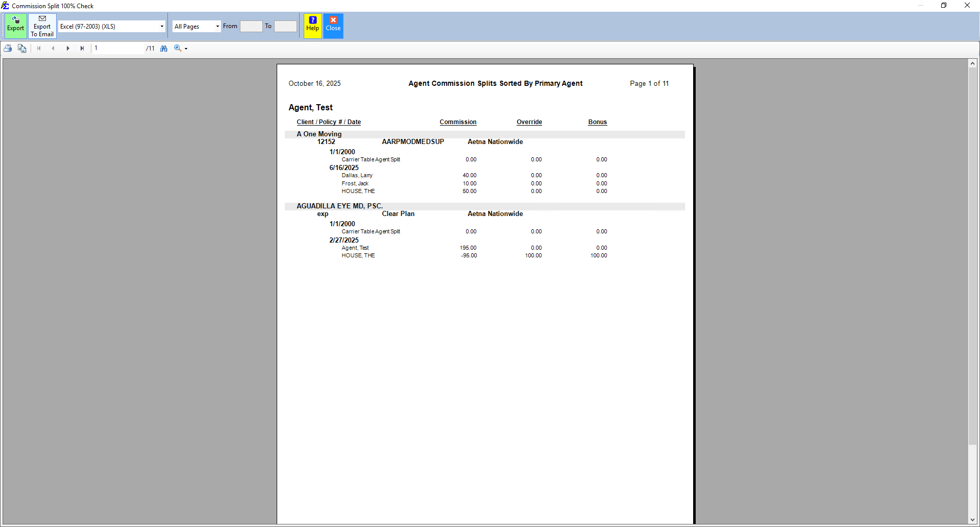
Task: Click the magnifier zoom icon
Action: pyautogui.click(x=178, y=49)
